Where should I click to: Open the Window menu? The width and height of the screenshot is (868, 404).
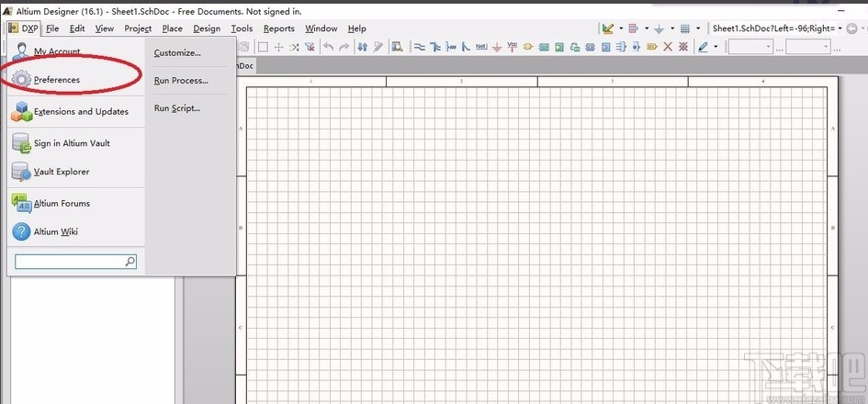(321, 28)
